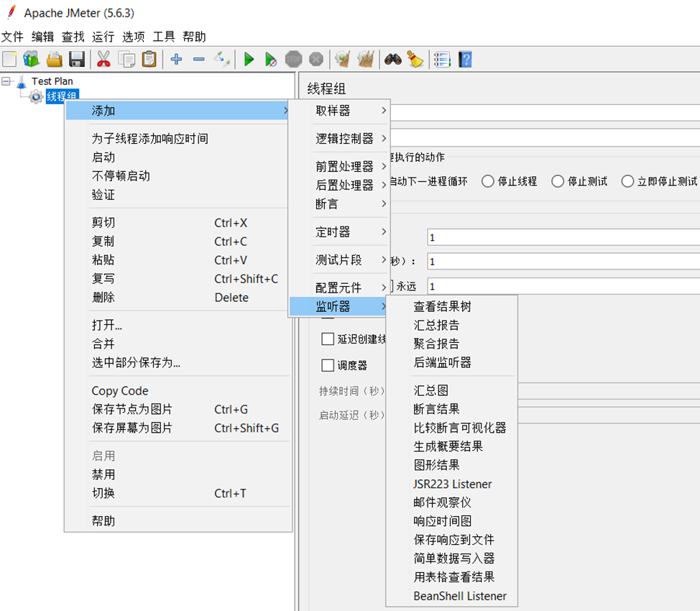
Task: Choose 查看结果树 listener
Action: 451,306
